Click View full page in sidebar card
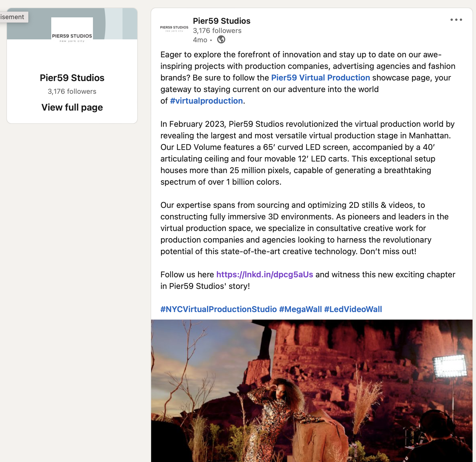Screen dimensions: 476x462 [72, 107]
